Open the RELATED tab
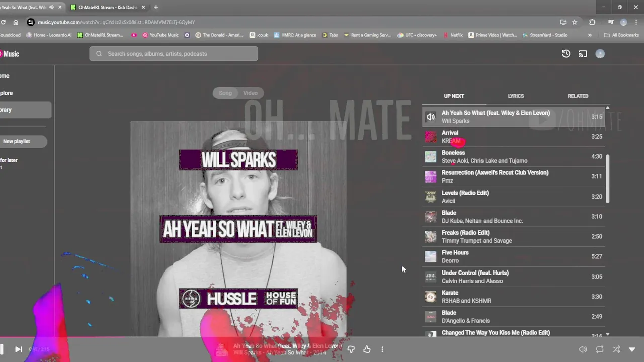Image resolution: width=644 pixels, height=362 pixels. pyautogui.click(x=578, y=96)
